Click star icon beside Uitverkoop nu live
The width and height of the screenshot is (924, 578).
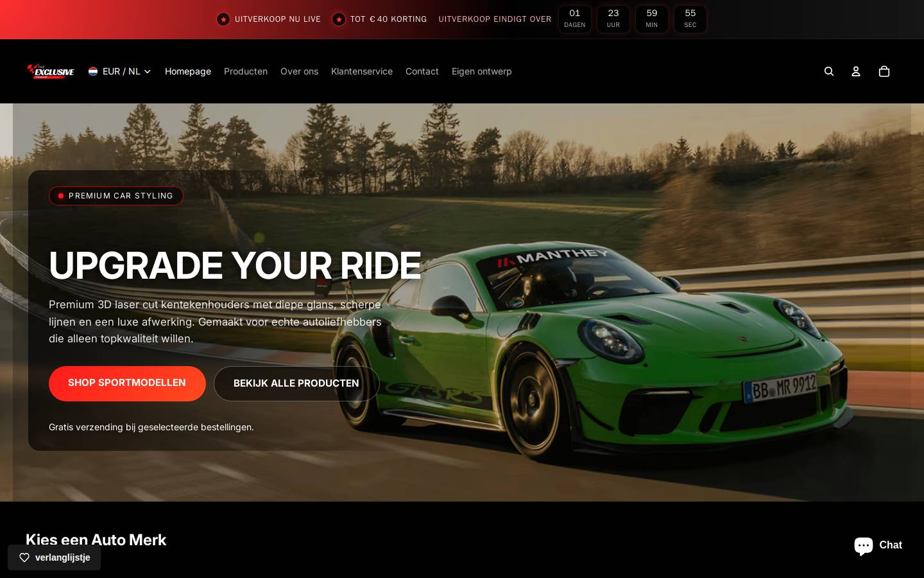tap(223, 19)
